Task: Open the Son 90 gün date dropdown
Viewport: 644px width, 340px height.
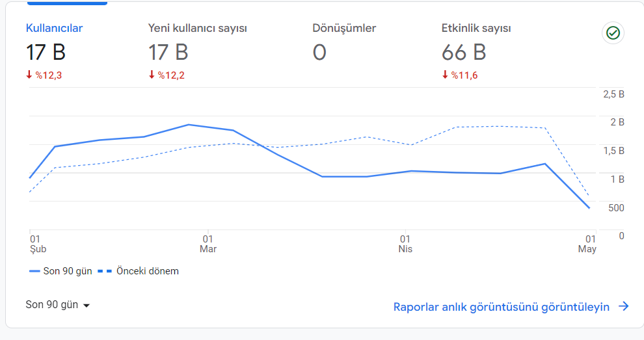Action: pos(57,305)
